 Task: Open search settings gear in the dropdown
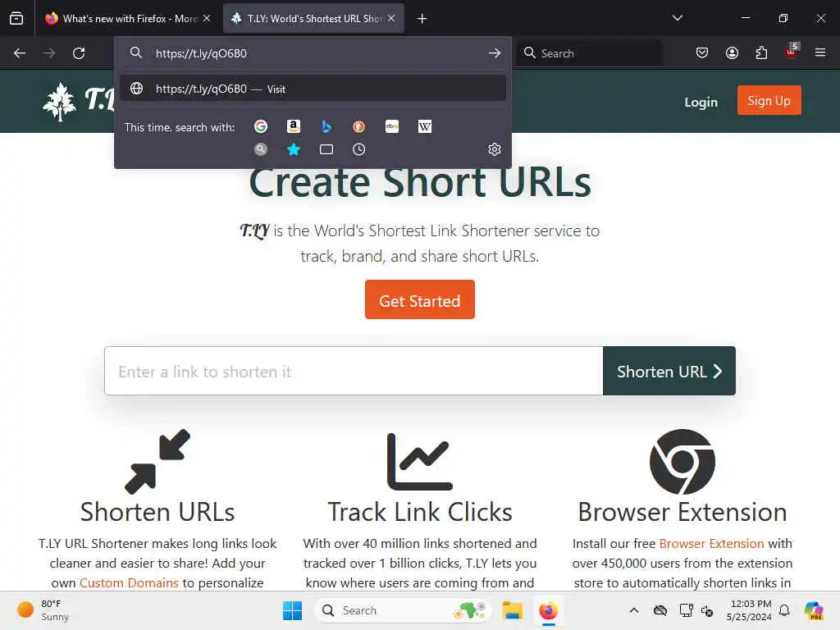tap(495, 149)
